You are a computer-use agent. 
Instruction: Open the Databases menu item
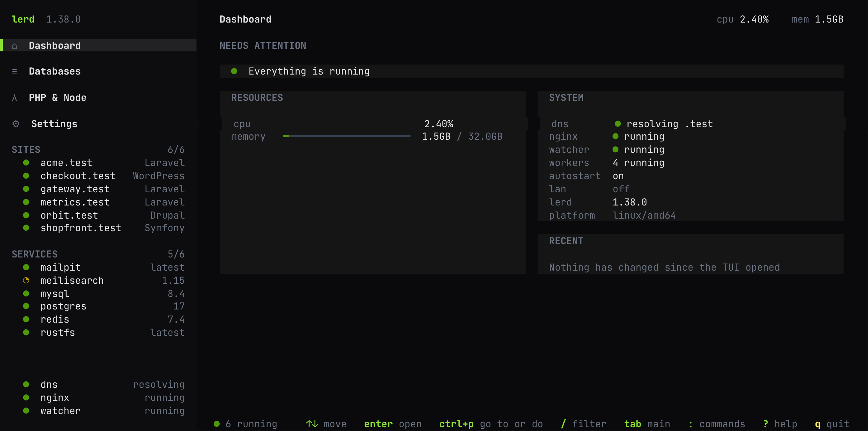pyautogui.click(x=98, y=71)
